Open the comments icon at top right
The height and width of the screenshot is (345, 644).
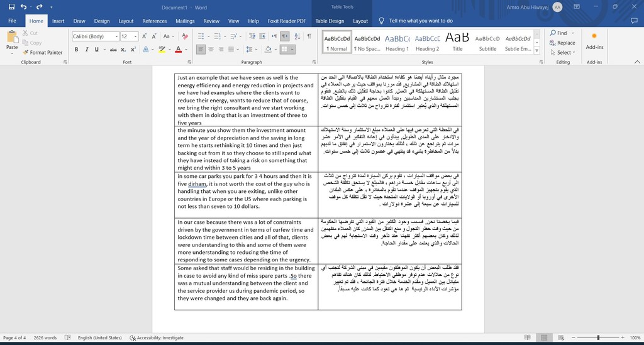click(x=635, y=21)
